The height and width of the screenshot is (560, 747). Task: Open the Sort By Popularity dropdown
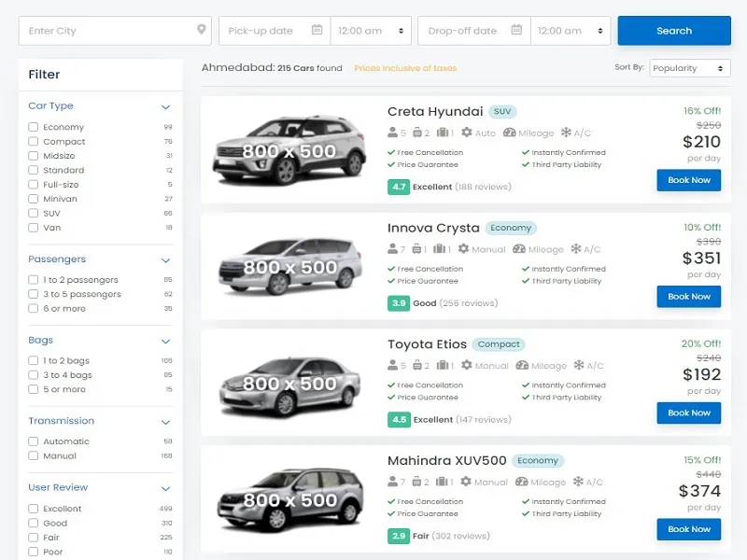tap(689, 68)
